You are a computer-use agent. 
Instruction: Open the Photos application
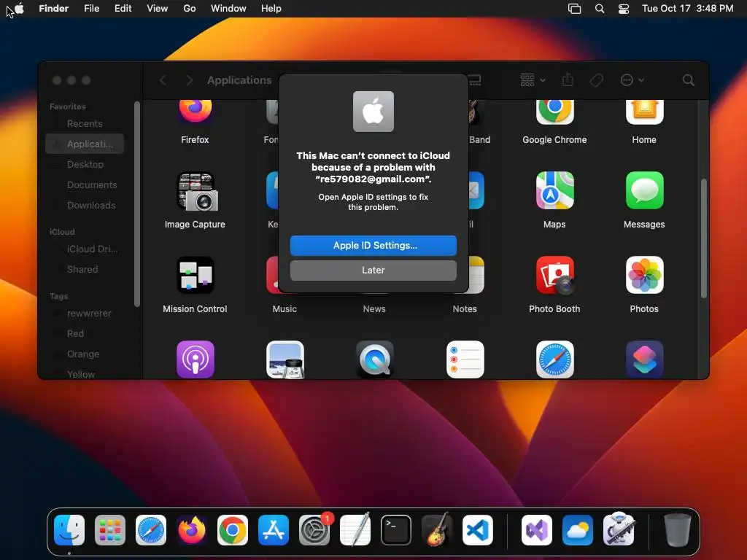(x=644, y=275)
